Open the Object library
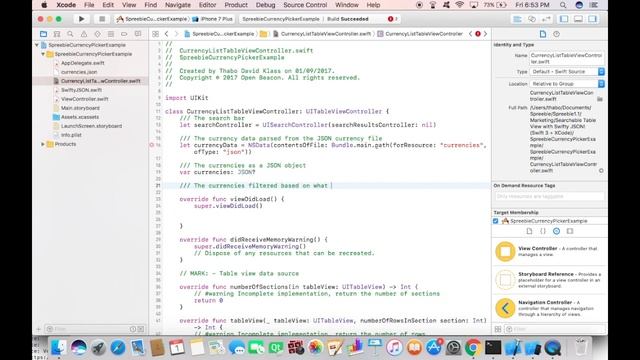This screenshot has width=640, height=360. point(556,231)
